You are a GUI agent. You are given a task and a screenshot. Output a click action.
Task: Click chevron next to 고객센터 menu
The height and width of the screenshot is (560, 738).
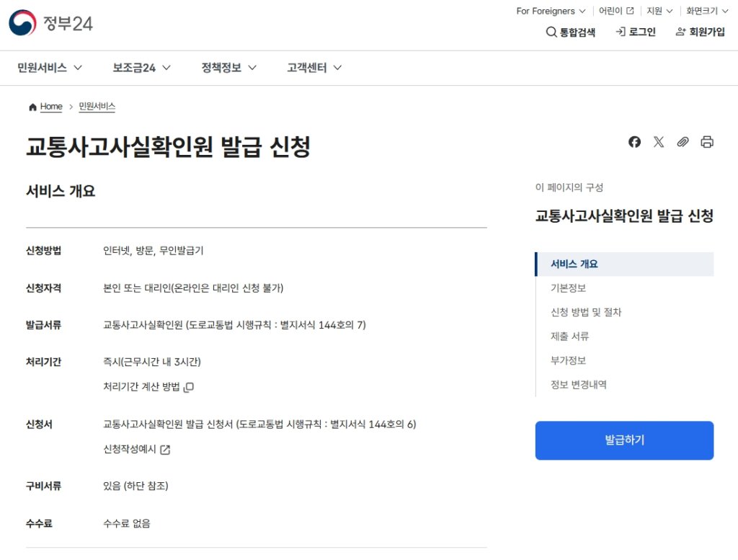(337, 68)
